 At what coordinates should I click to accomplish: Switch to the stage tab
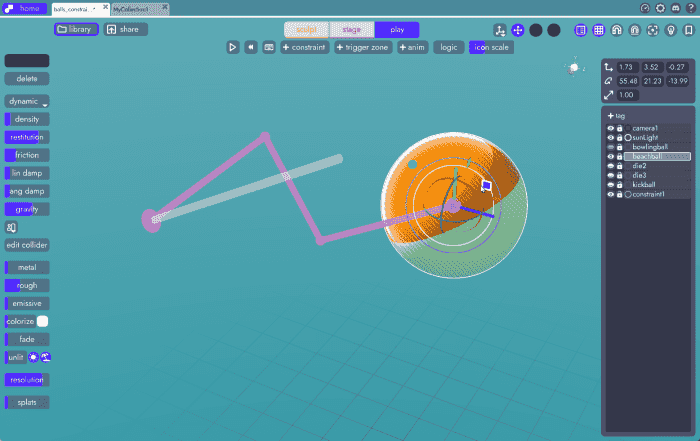[351, 30]
